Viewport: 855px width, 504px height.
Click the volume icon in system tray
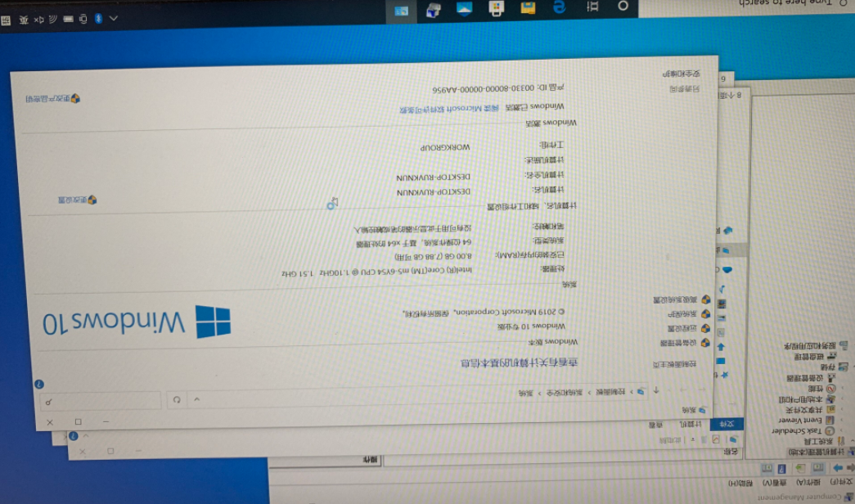pyautogui.click(x=38, y=20)
